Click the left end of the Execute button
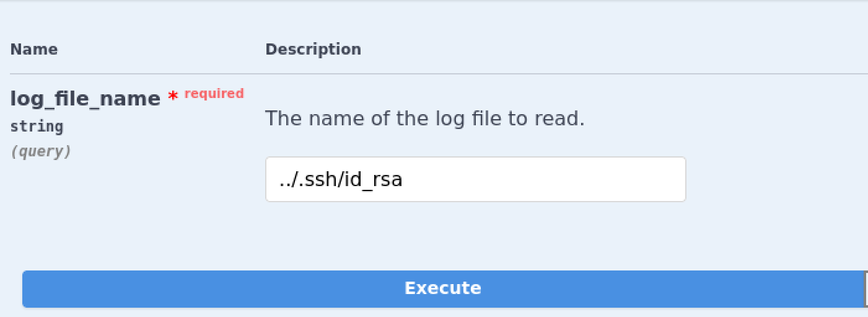 [37, 289]
